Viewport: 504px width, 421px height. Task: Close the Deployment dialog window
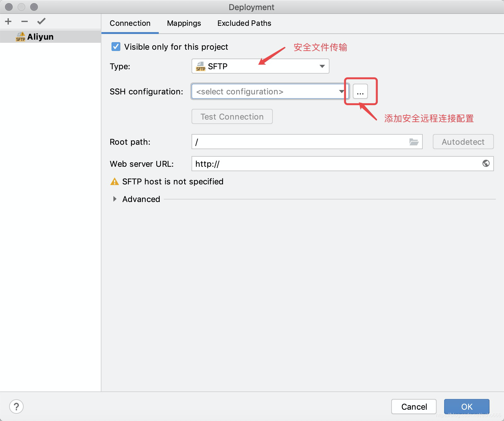9,7
